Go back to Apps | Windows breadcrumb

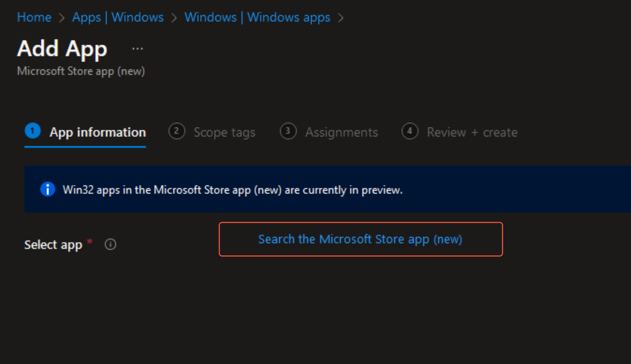[x=118, y=17]
